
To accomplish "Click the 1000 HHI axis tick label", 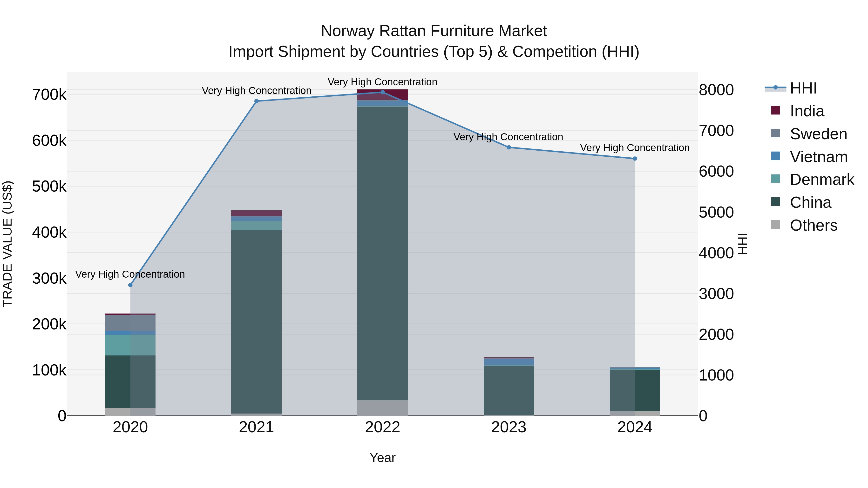I will [x=716, y=375].
